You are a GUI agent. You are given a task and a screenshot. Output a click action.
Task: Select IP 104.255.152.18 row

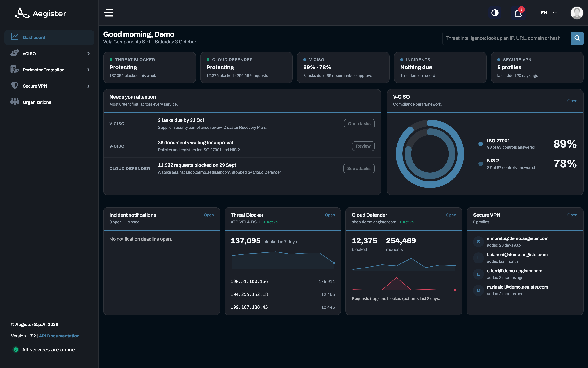coord(283,294)
